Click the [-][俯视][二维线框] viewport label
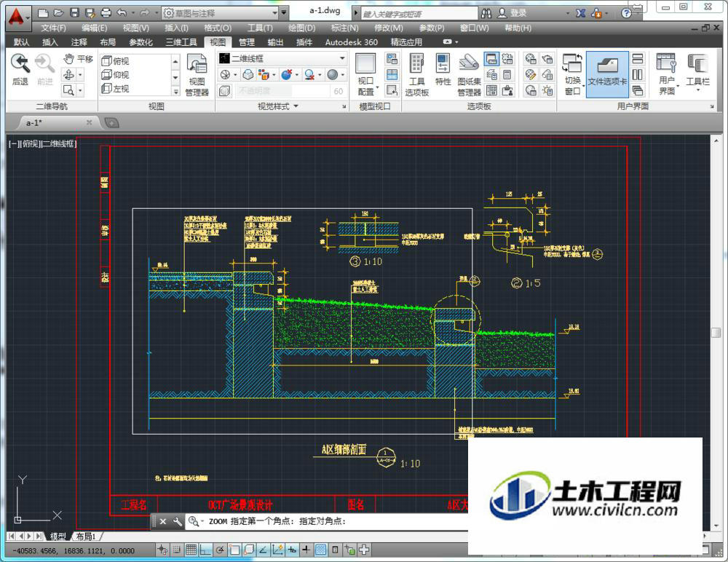 tap(42, 144)
